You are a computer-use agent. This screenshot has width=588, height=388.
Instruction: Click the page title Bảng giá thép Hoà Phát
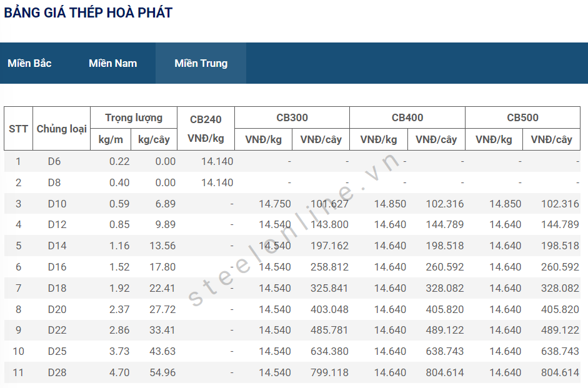click(88, 12)
